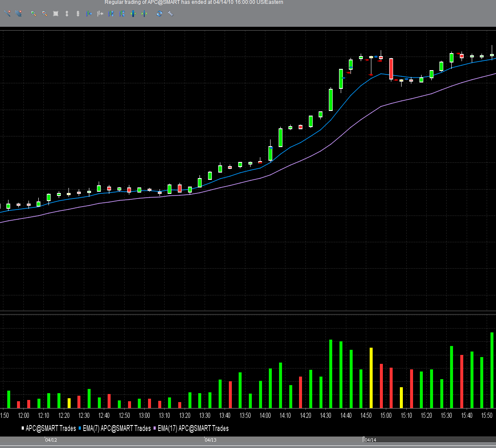Click the tall yellow volume bar at 14:50

click(371, 378)
